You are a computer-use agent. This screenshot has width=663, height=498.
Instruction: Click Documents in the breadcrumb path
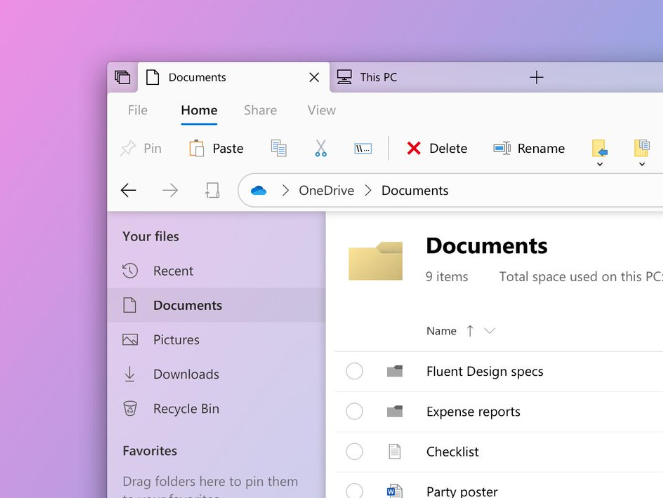[415, 191]
